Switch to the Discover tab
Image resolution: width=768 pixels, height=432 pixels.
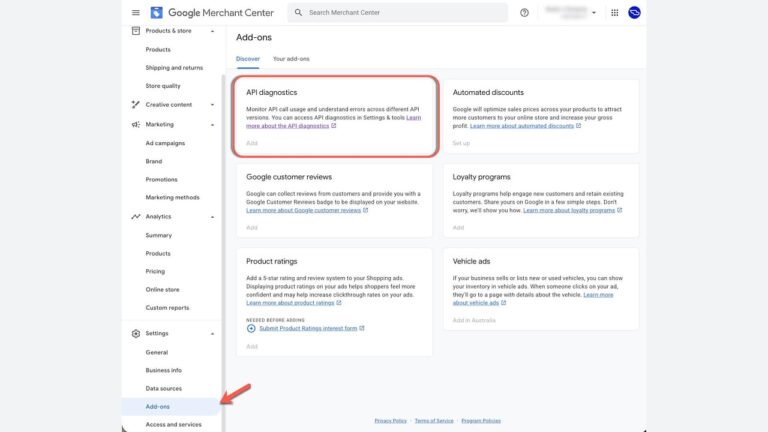[248, 59]
